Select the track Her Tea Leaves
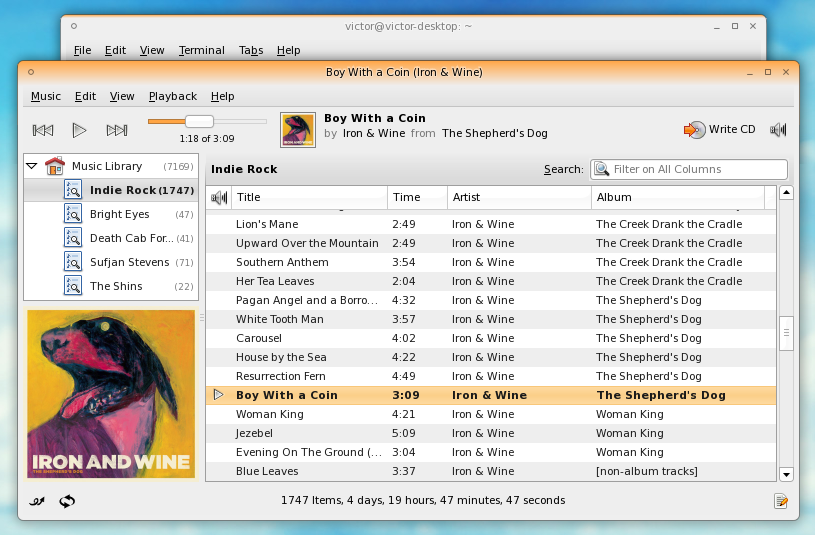The image size is (815, 535). [491, 281]
